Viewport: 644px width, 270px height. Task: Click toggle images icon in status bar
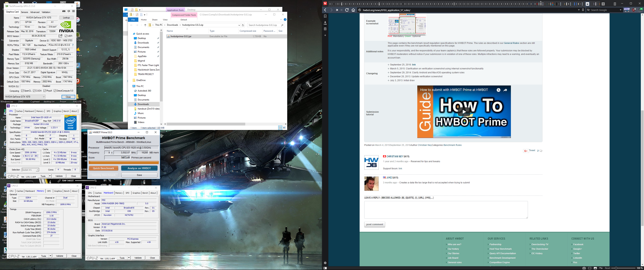pyautogui.click(x=595, y=268)
